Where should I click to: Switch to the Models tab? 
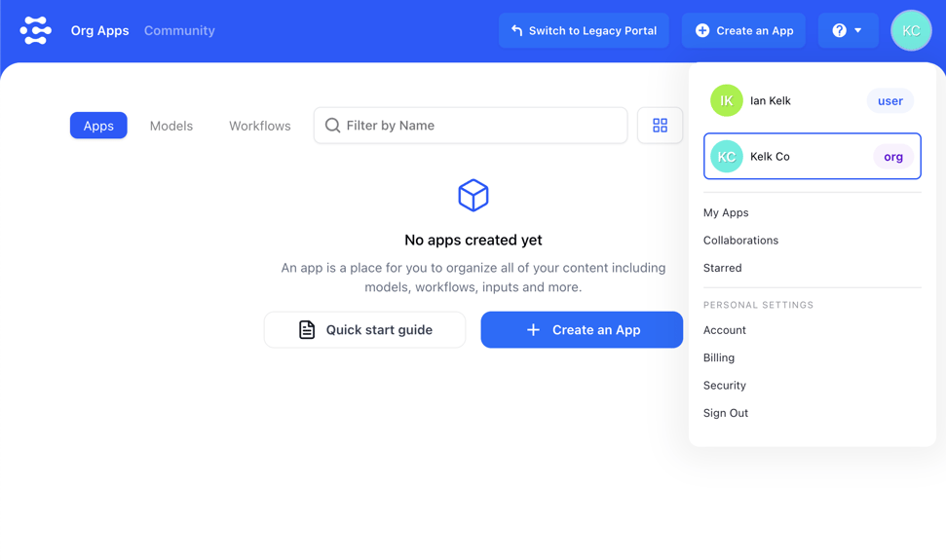click(171, 126)
